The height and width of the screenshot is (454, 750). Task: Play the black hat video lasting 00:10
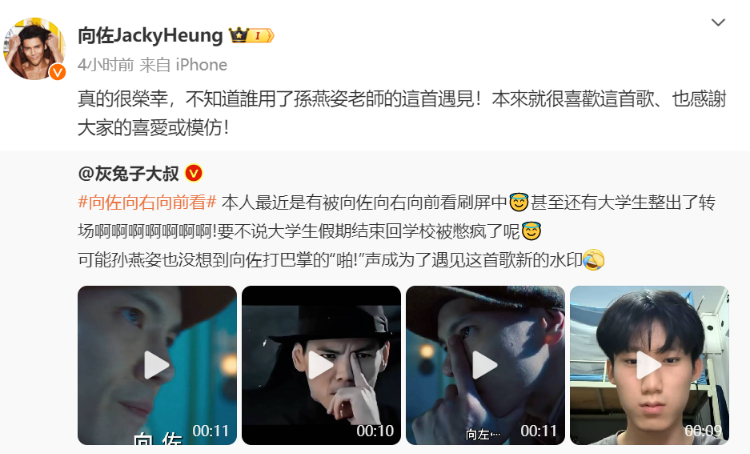click(x=321, y=365)
